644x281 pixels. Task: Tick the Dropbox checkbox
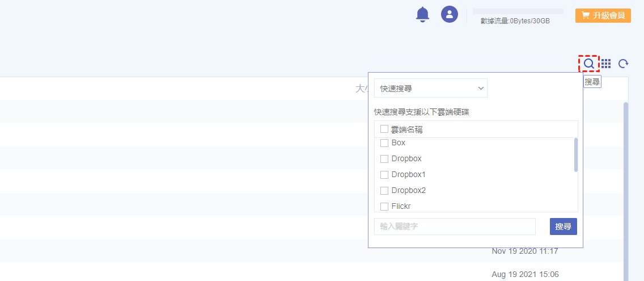click(384, 159)
